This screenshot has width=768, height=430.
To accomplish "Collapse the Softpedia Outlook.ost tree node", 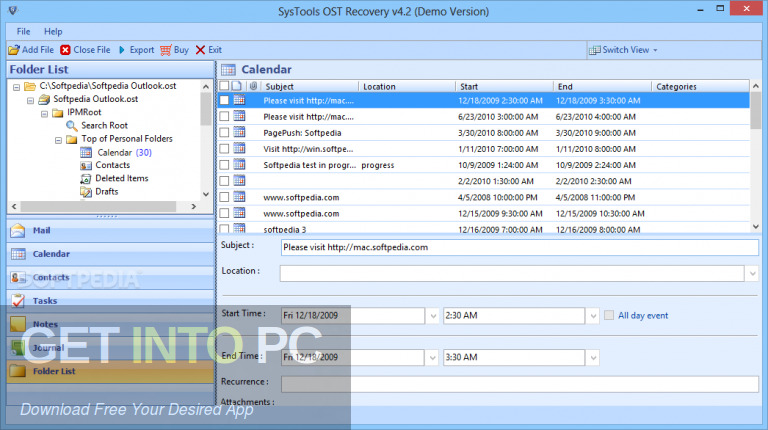I will tap(30, 100).
